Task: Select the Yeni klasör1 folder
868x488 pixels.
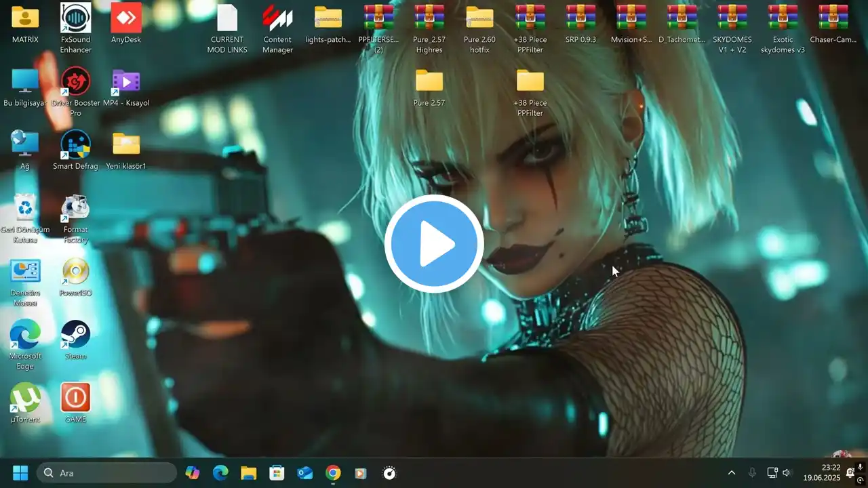Action: pyautogui.click(x=126, y=144)
